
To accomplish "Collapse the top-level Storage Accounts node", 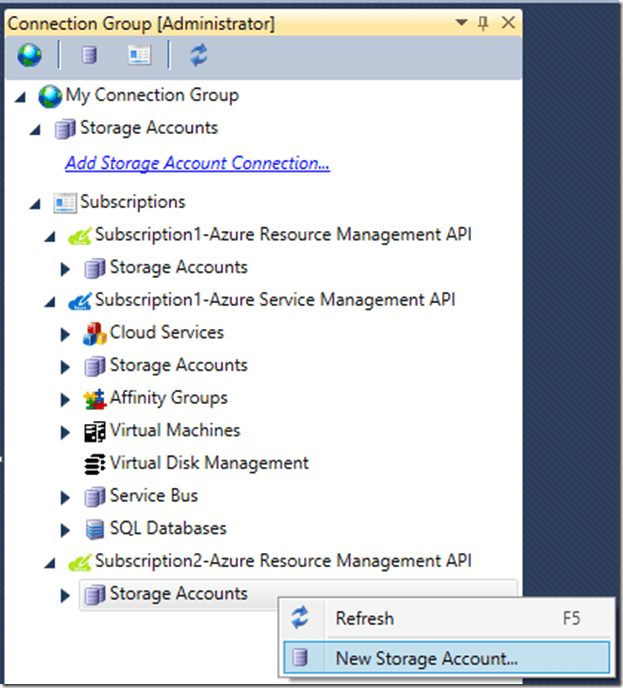I will click(35, 130).
